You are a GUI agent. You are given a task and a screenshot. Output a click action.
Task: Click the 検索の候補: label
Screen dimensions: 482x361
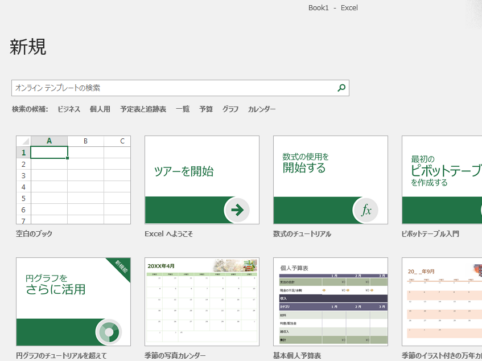(x=30, y=109)
